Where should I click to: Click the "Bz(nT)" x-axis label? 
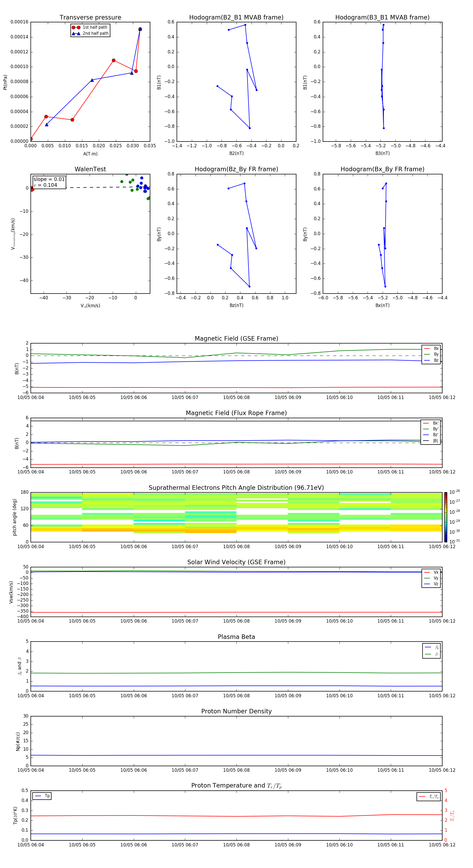236,305
